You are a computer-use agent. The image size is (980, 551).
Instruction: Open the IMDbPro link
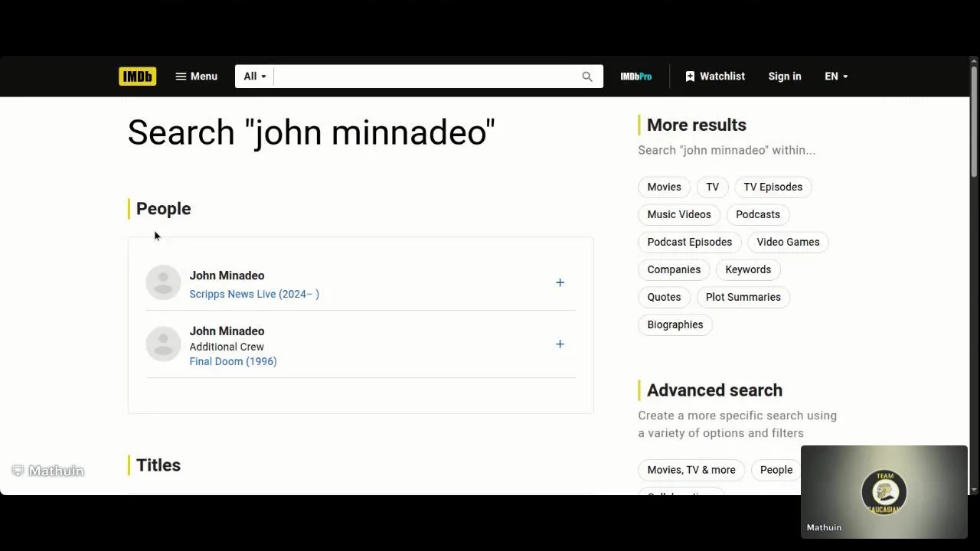coord(636,77)
